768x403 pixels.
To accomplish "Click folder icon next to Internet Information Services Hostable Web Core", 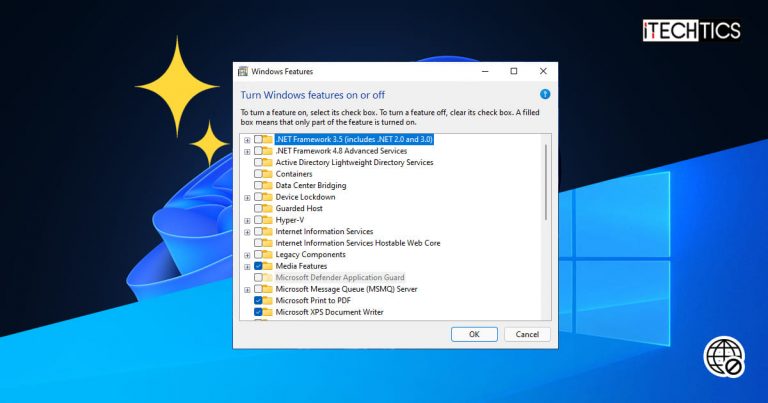I will [x=267, y=243].
